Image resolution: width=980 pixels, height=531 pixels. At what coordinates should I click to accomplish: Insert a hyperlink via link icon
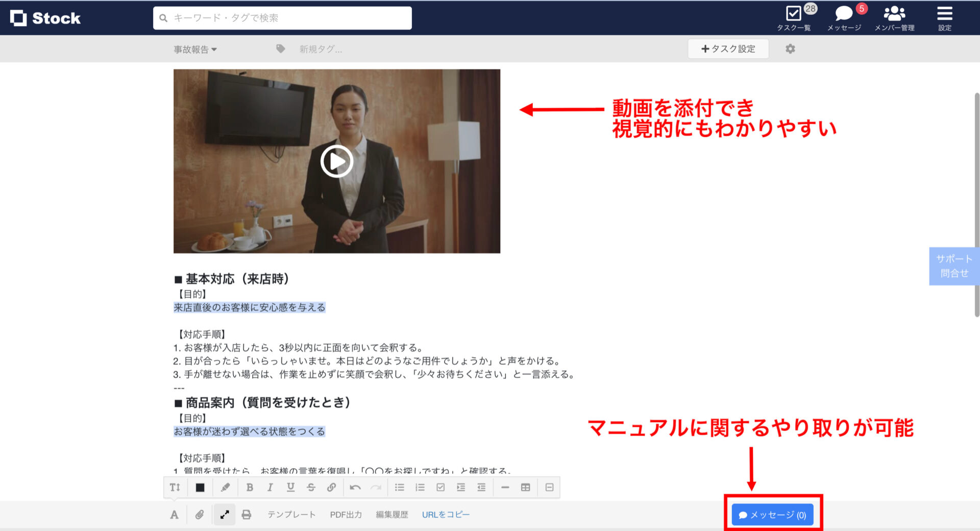[331, 487]
